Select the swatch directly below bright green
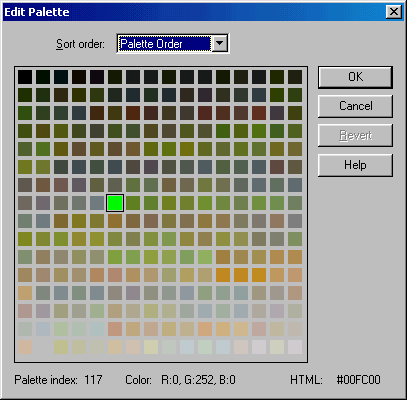407x400 pixels. (115, 221)
